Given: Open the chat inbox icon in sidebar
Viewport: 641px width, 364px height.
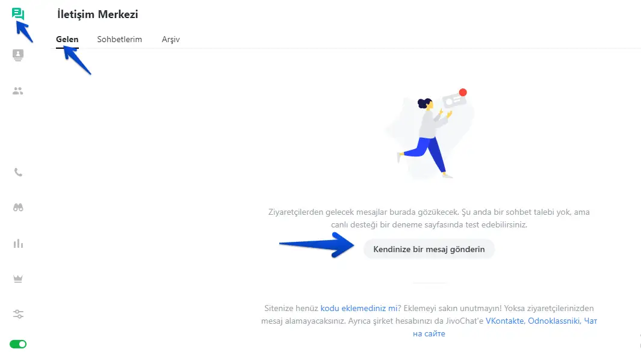Looking at the screenshot, I should coord(17,14).
